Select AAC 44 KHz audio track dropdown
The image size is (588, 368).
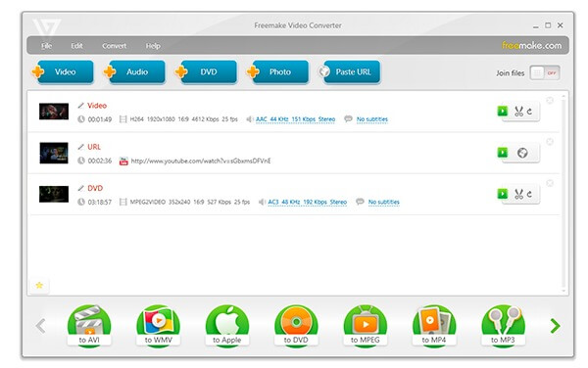[295, 119]
